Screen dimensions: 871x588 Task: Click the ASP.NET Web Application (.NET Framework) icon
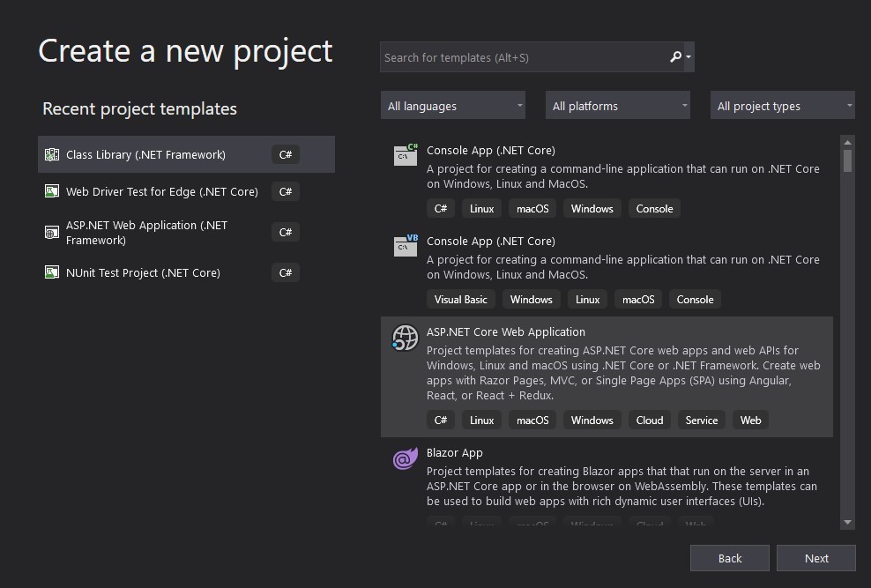click(x=52, y=232)
